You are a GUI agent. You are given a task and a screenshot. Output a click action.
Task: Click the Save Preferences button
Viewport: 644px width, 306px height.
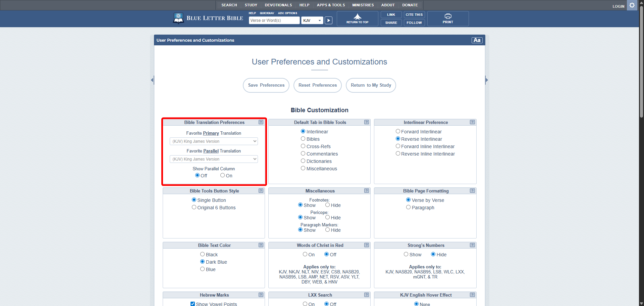click(266, 85)
